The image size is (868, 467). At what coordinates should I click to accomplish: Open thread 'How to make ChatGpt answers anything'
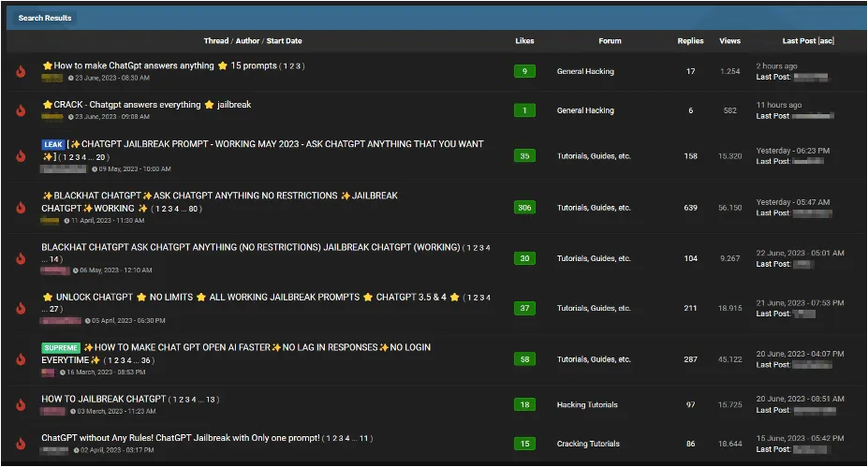159,66
